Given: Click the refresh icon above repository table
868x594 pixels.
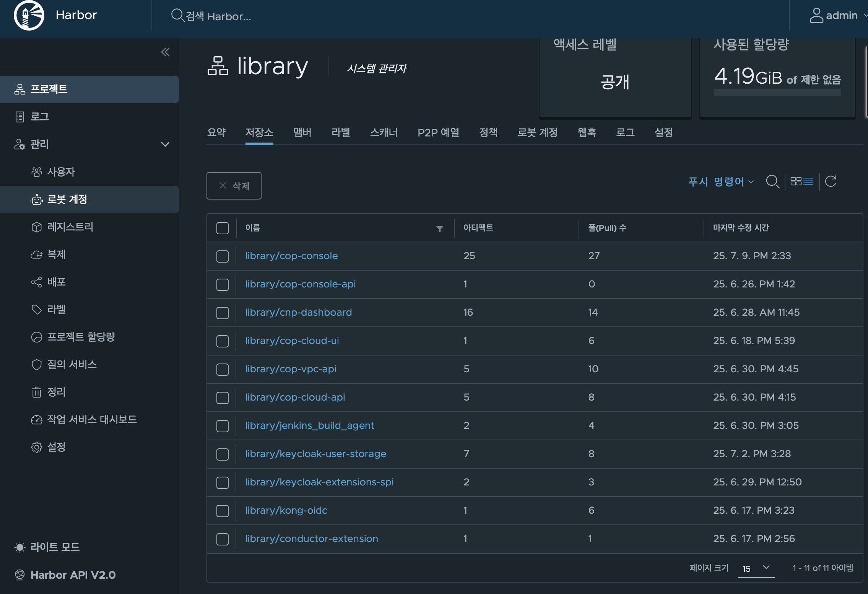Looking at the screenshot, I should coord(831,181).
